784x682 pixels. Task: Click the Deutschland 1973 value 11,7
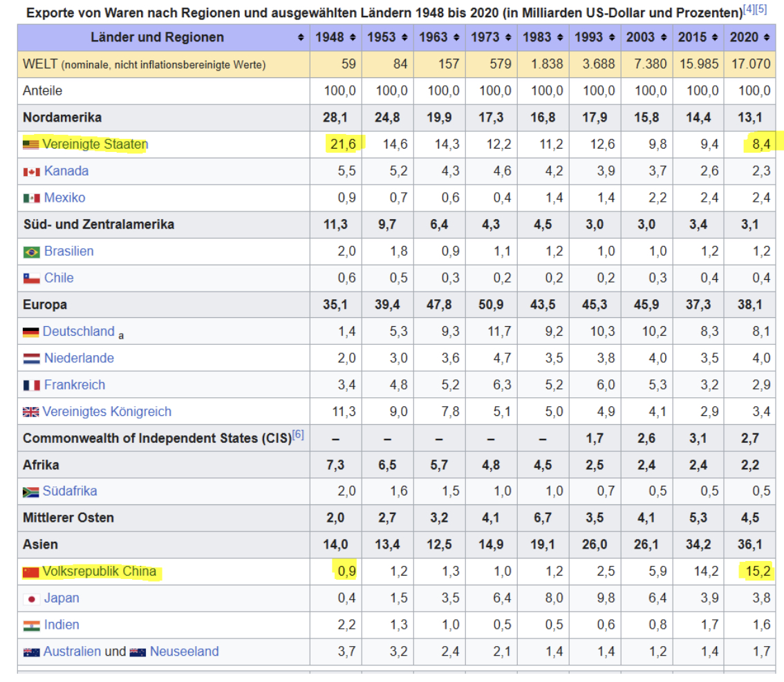[499, 331]
